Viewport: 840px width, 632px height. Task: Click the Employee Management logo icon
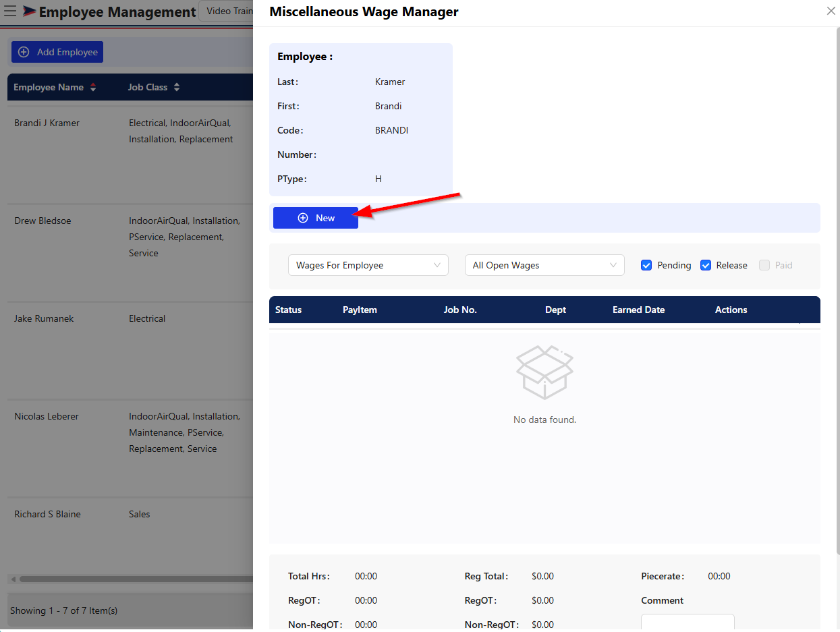[30, 11]
